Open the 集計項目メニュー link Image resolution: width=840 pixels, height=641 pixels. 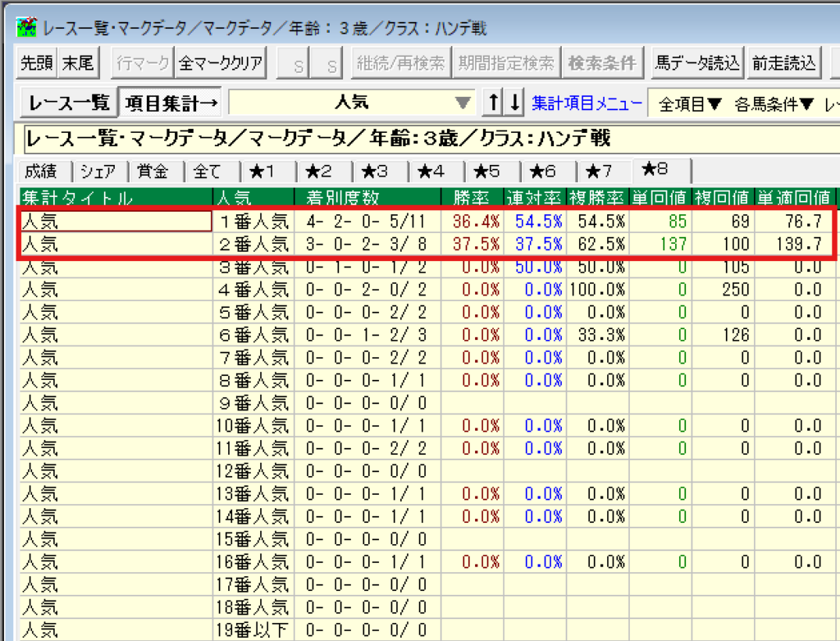click(x=586, y=103)
